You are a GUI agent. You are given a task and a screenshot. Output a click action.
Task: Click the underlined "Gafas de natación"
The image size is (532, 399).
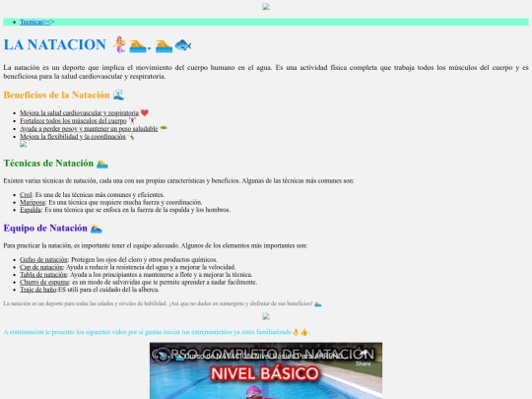point(43,259)
